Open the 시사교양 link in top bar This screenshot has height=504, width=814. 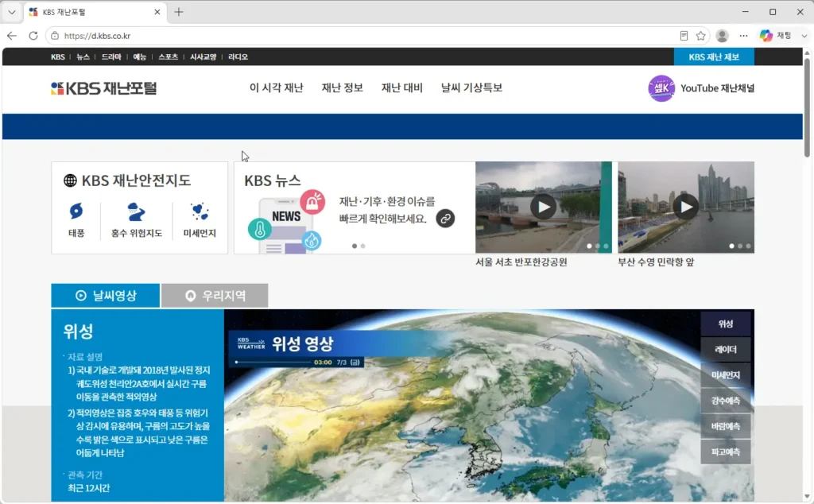pyautogui.click(x=203, y=56)
